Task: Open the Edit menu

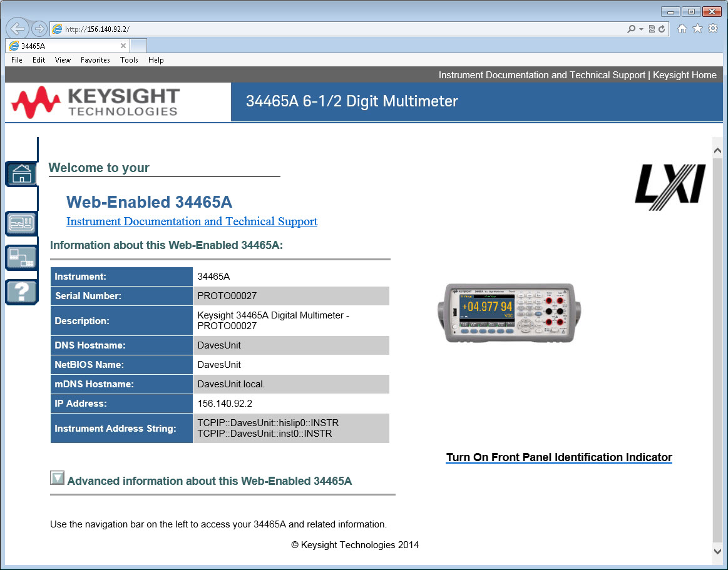Action: coord(39,60)
